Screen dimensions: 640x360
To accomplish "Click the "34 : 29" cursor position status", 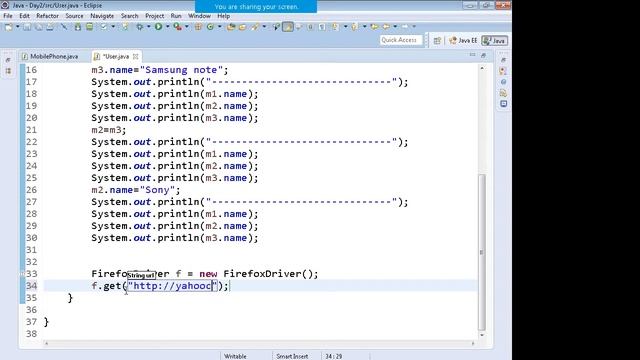I will pos(333,356).
